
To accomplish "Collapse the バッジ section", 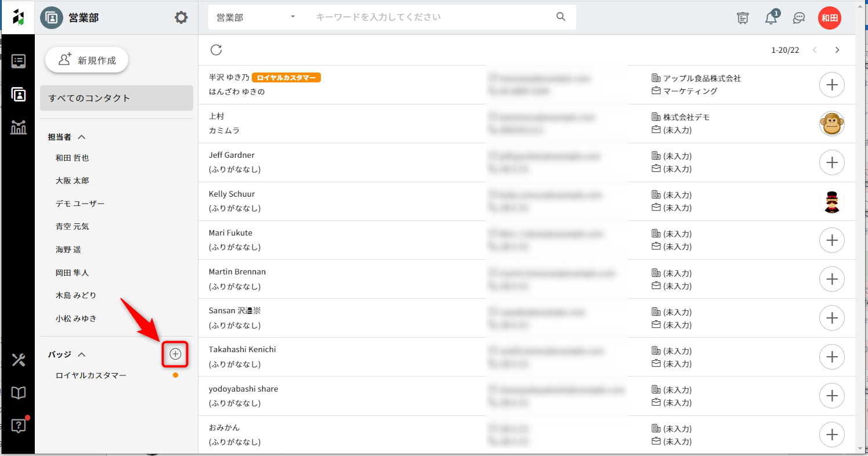I will pyautogui.click(x=82, y=354).
